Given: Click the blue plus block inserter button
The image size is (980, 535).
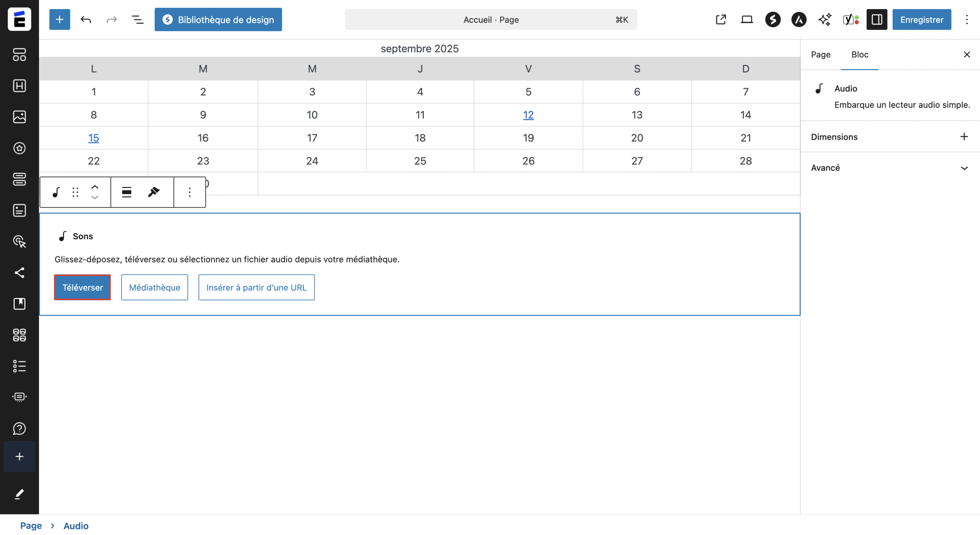Looking at the screenshot, I should [x=59, y=19].
